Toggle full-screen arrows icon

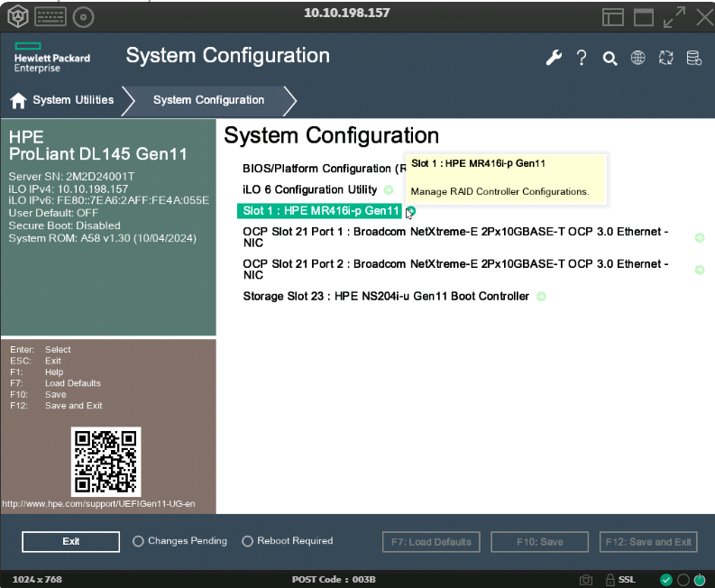click(x=674, y=17)
